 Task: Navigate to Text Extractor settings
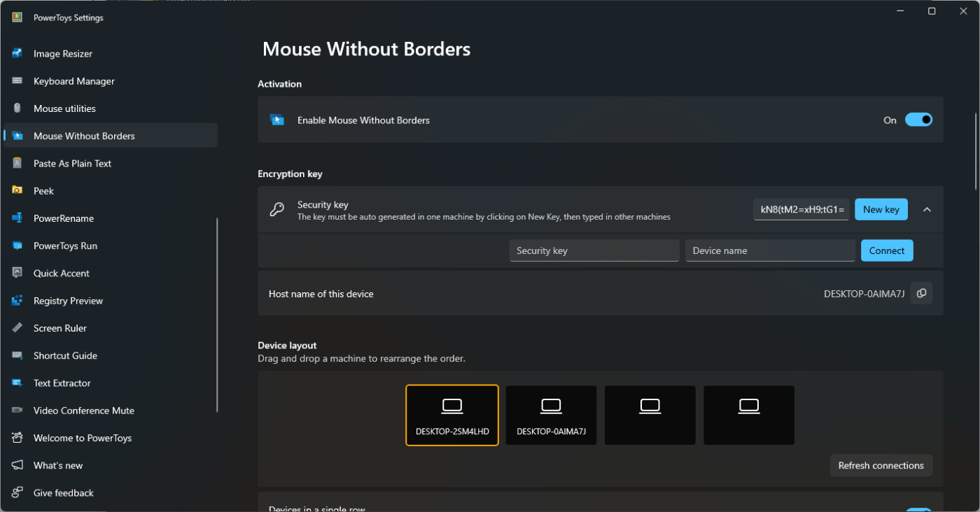[x=111, y=383]
